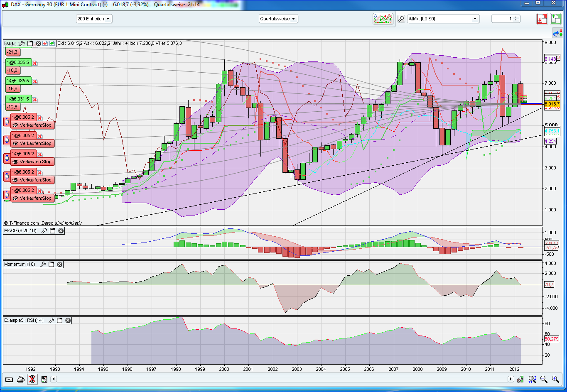Click the 1@6.031,5 position label

pos(18,99)
